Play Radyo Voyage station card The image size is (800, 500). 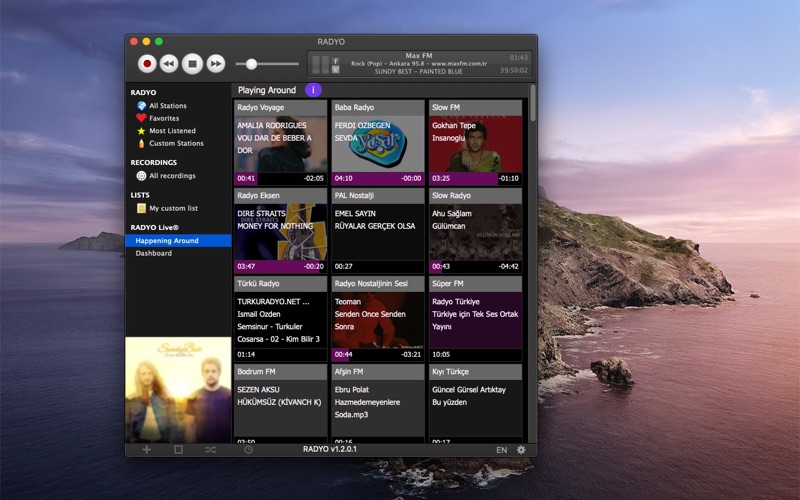pos(281,142)
